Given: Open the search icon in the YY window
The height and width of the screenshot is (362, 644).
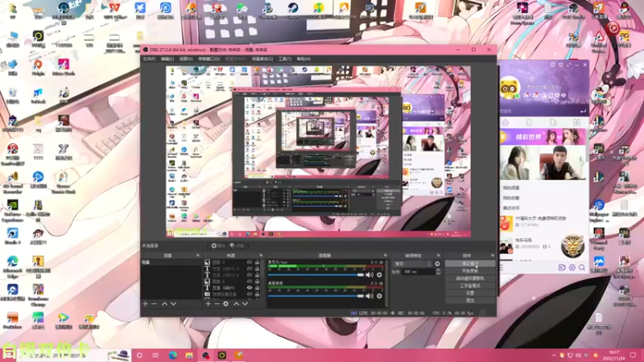Looking at the screenshot, I should (x=582, y=268).
